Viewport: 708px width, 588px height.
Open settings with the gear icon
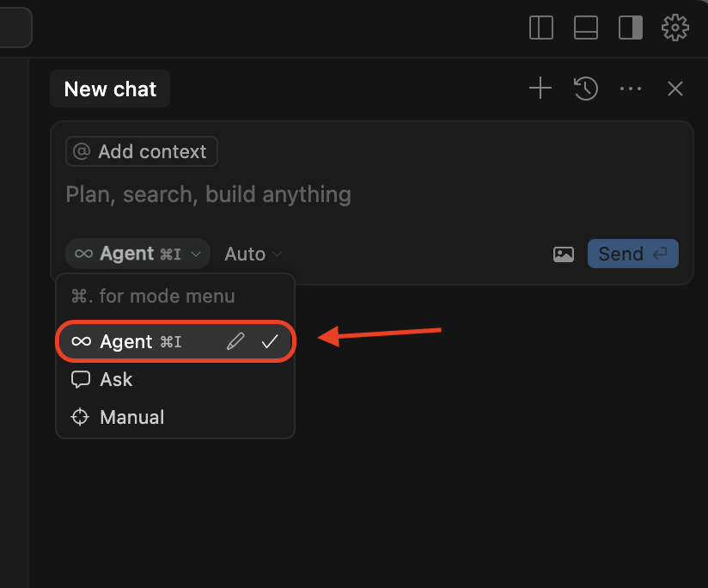[675, 28]
